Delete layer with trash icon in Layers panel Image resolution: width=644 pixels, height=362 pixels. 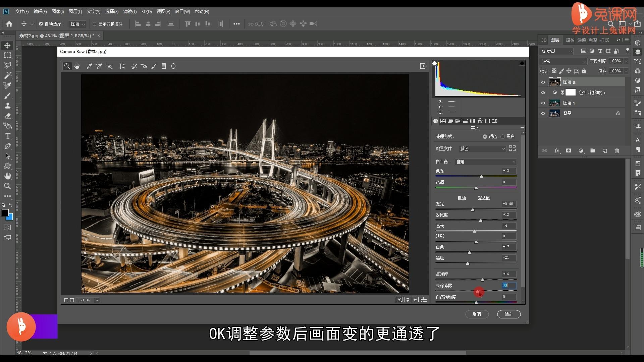coord(616,151)
